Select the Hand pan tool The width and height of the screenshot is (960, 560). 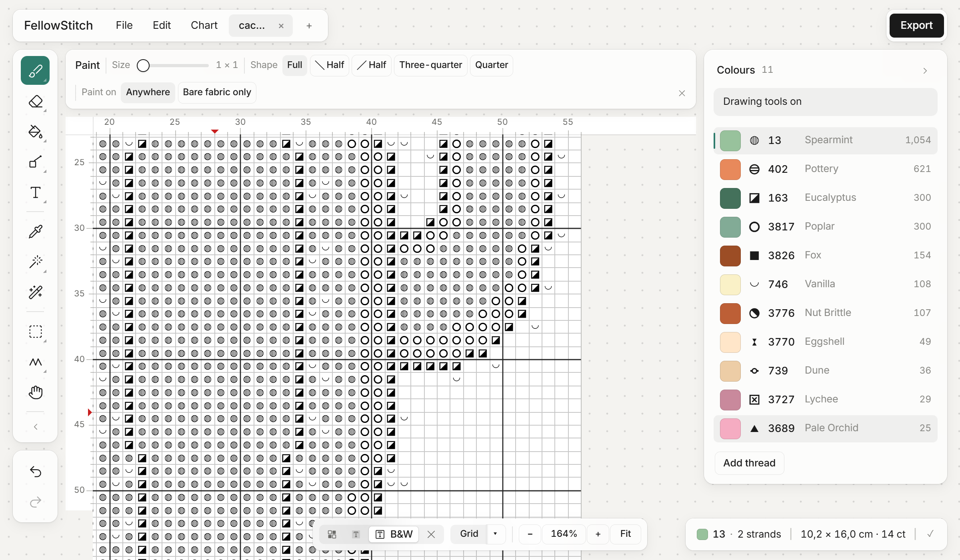tap(35, 392)
